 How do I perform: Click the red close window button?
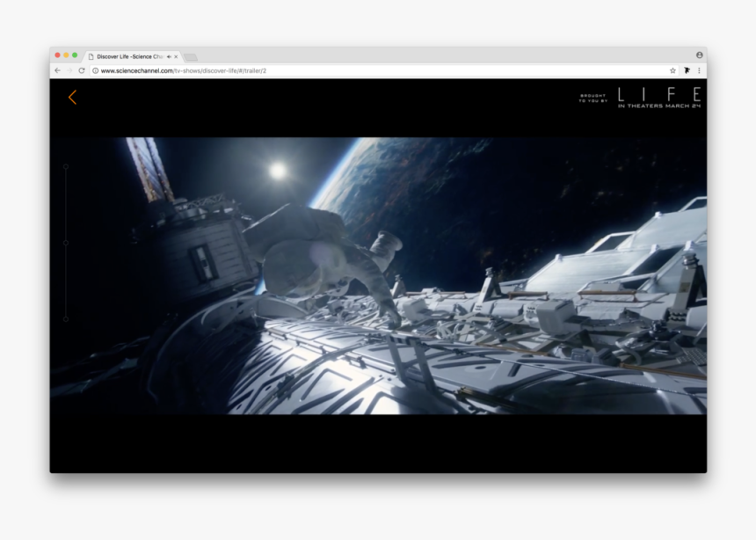(57, 55)
